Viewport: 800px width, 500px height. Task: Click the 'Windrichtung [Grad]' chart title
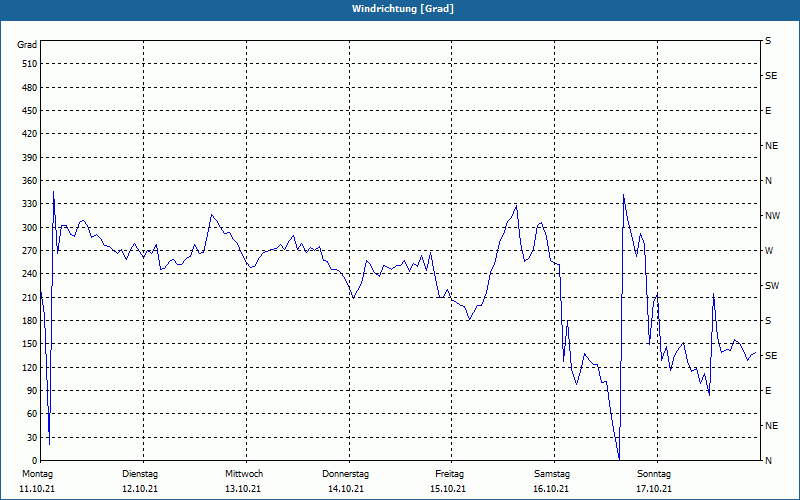tap(403, 9)
